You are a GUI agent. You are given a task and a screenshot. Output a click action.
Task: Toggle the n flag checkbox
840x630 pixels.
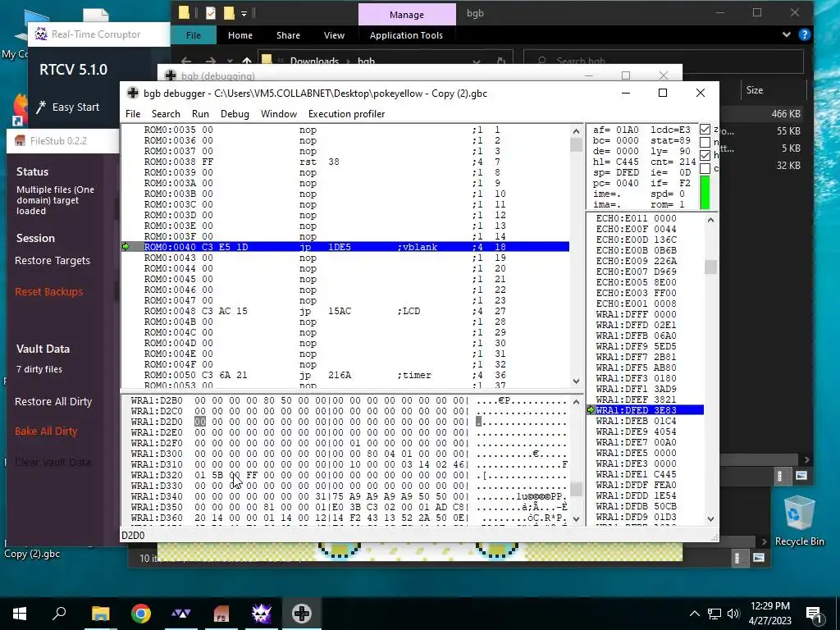705,142
